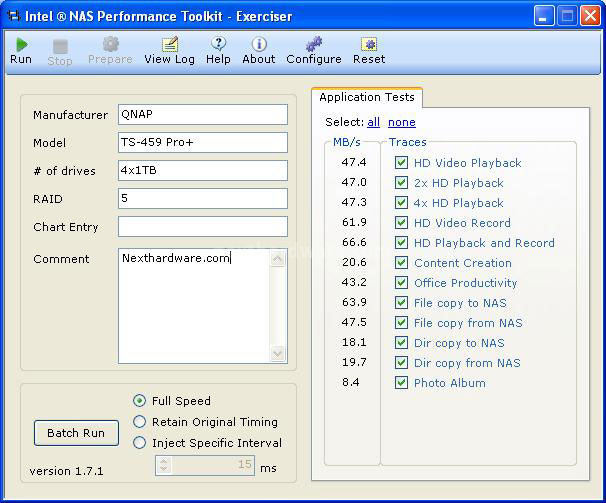Viewport: 606px width, 503px height.
Task: Click the 'none' select link
Action: pyautogui.click(x=402, y=122)
